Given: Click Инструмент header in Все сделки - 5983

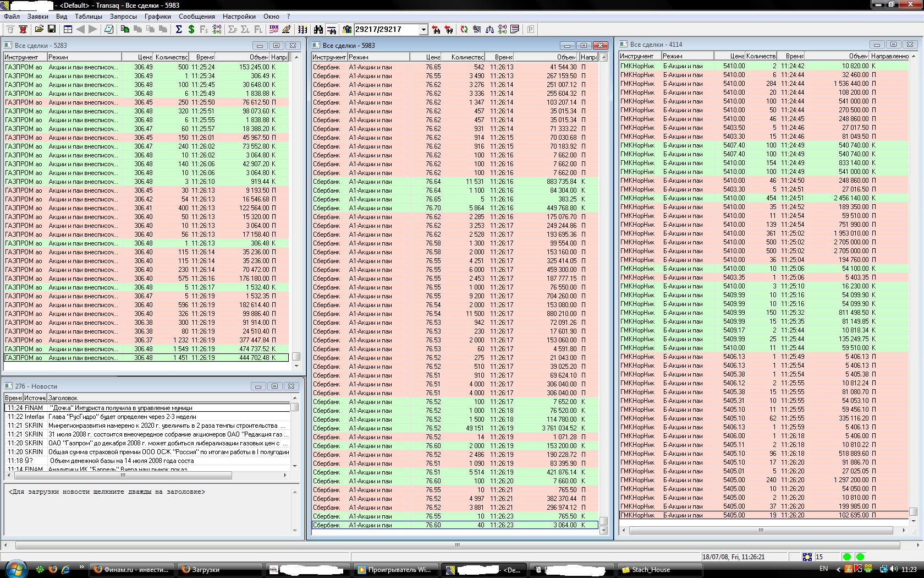Looking at the screenshot, I should [329, 57].
